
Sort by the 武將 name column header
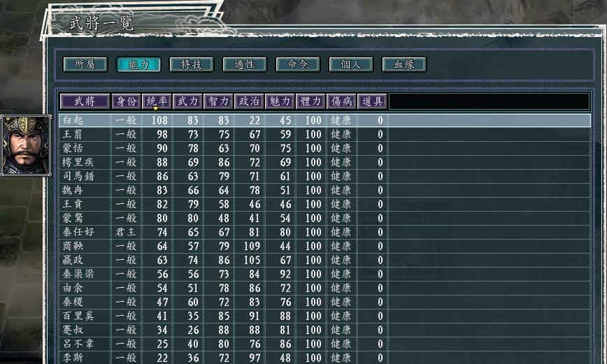[85, 101]
